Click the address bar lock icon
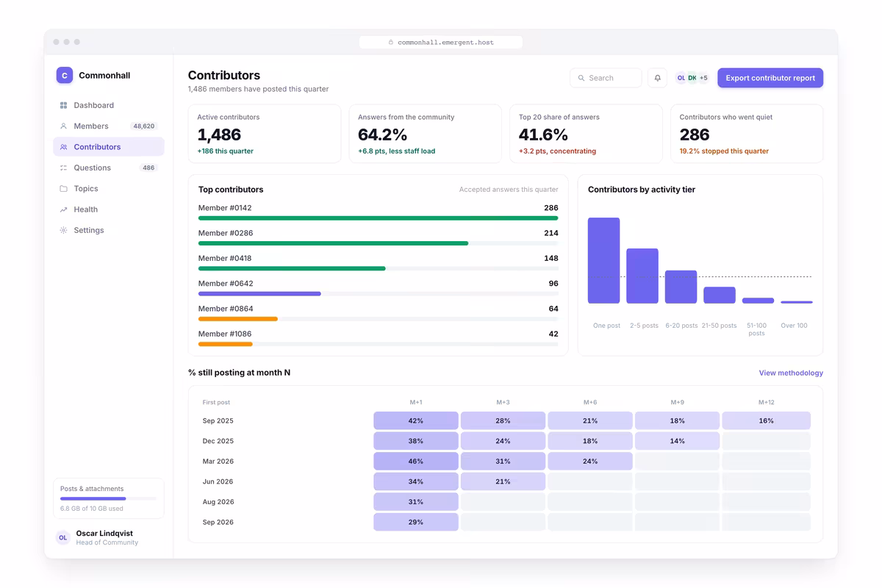 [x=391, y=43]
